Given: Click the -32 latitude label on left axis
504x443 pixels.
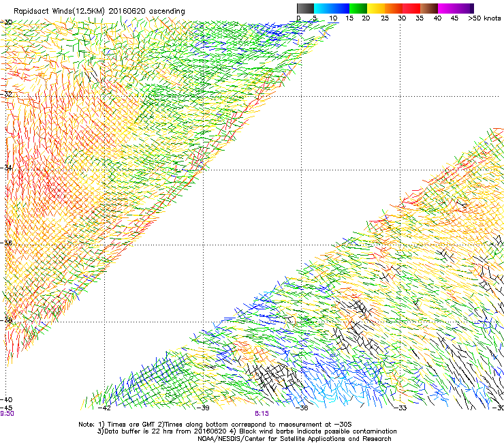Looking at the screenshot, I should 6,94.
